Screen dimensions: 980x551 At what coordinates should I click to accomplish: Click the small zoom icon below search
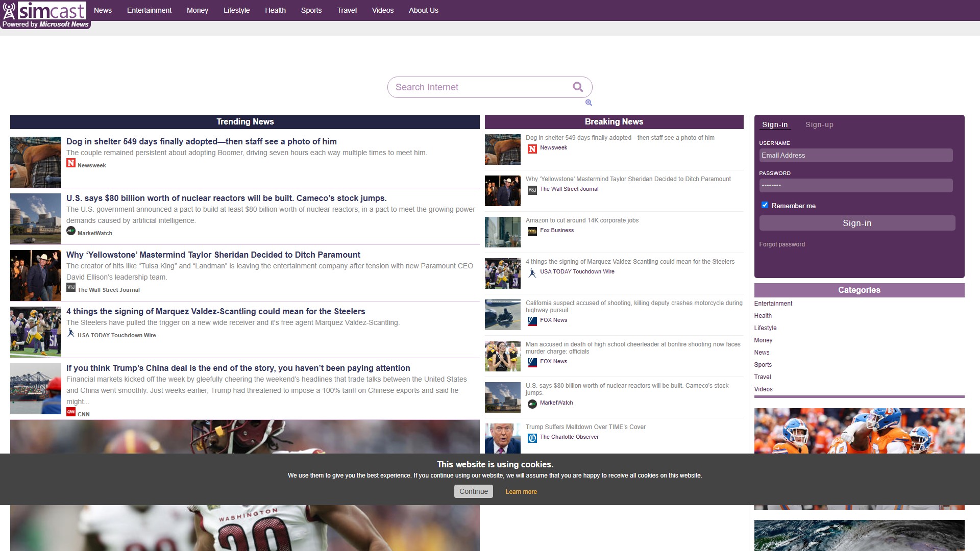[589, 103]
